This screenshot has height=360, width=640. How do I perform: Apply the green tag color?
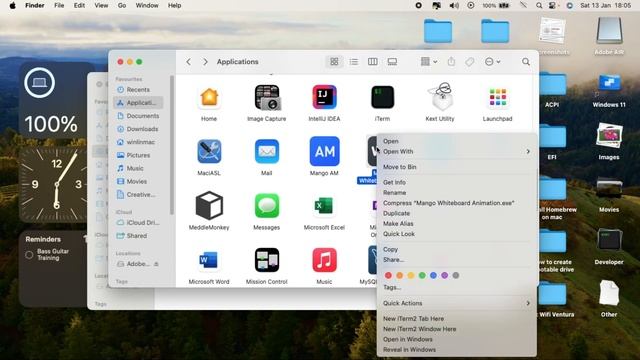coord(422,276)
